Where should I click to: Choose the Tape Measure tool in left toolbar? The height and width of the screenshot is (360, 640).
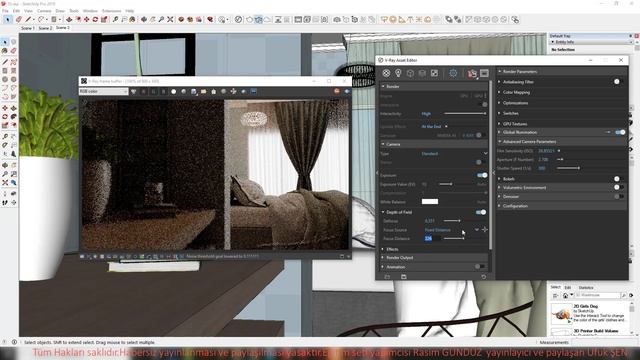[5, 136]
